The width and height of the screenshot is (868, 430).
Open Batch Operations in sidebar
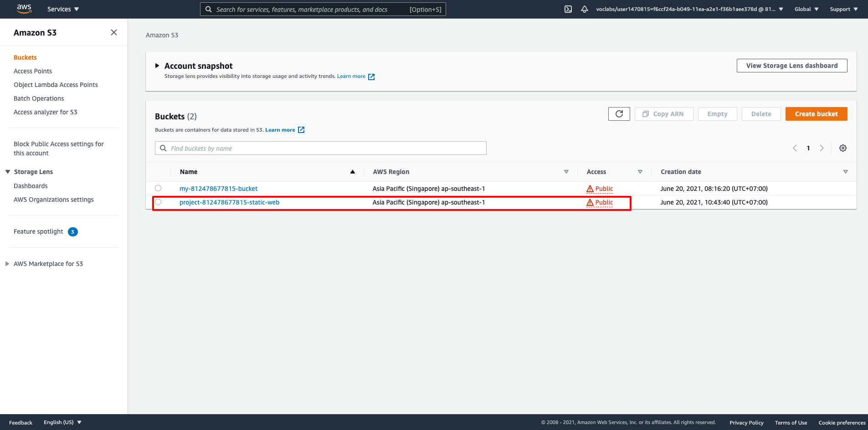39,98
